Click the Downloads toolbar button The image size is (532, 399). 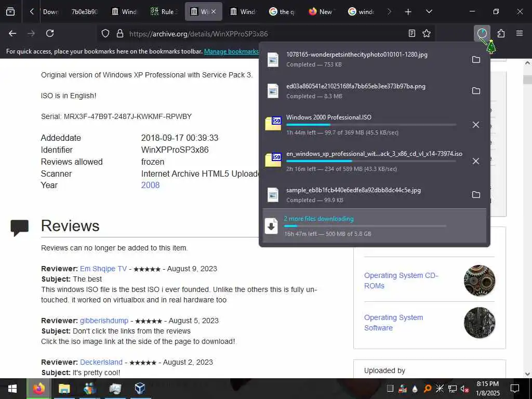(482, 33)
